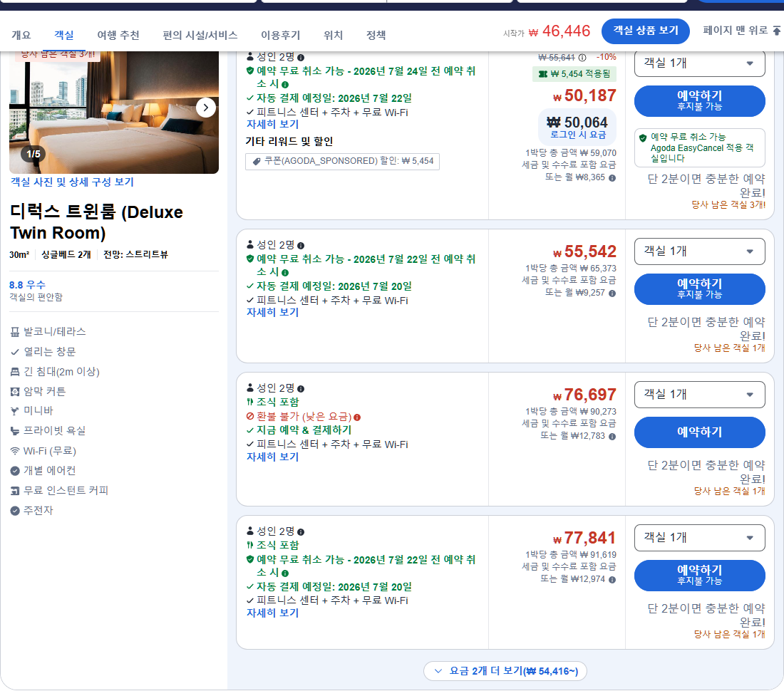Click the 열리는 창문 amenity text
The height and width of the screenshot is (691, 784).
click(50, 352)
